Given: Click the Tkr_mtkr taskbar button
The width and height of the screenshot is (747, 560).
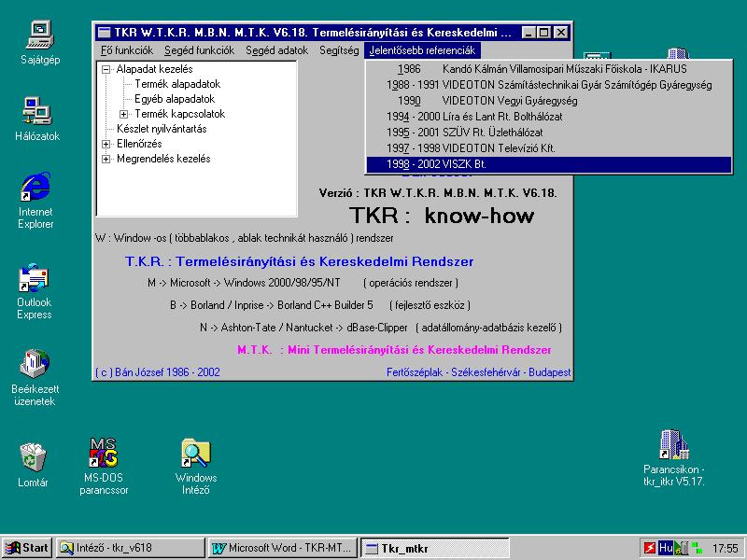Looking at the screenshot, I should click(435, 548).
